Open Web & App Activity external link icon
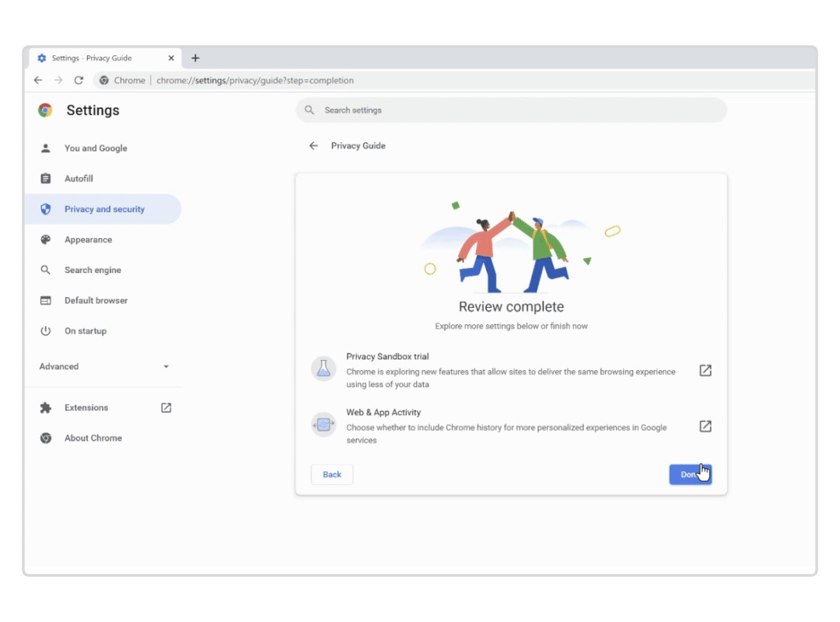The image size is (840, 622). pos(705,426)
